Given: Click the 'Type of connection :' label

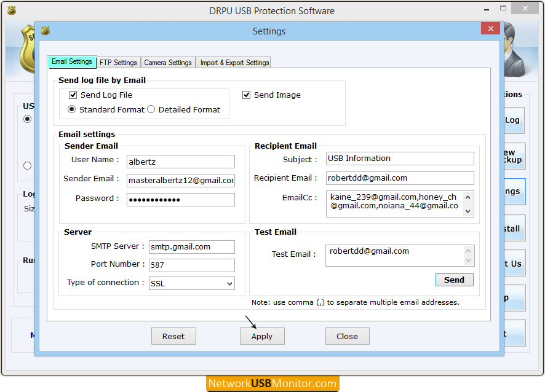Looking at the screenshot, I should coord(105,282).
